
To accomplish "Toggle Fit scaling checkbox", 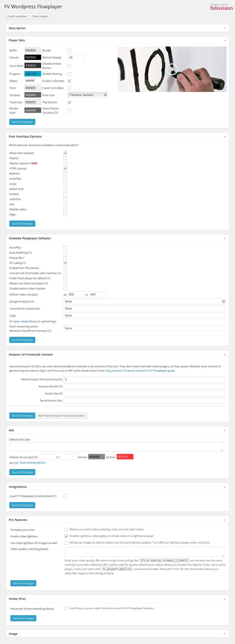I will tap(65, 263).
